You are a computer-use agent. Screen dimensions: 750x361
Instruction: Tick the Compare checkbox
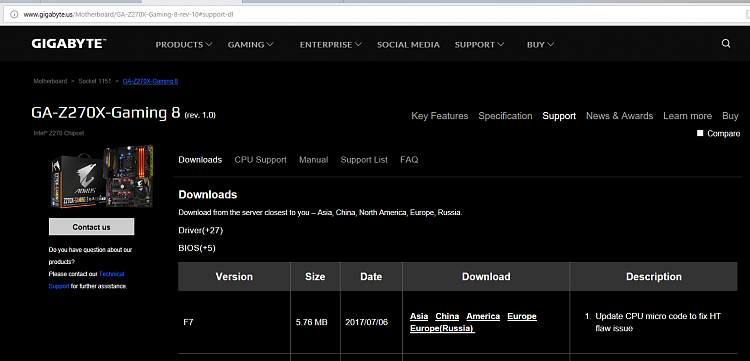(700, 133)
